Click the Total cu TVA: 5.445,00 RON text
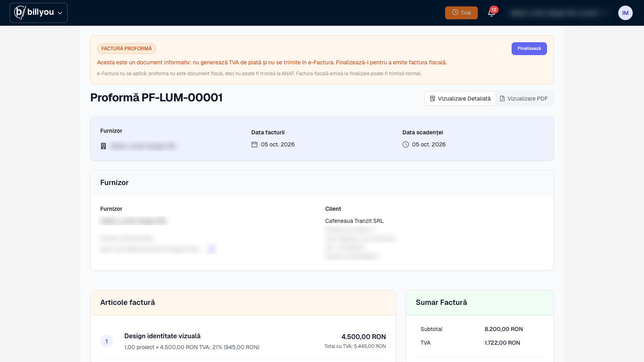This screenshot has height=362, width=644. click(x=355, y=346)
